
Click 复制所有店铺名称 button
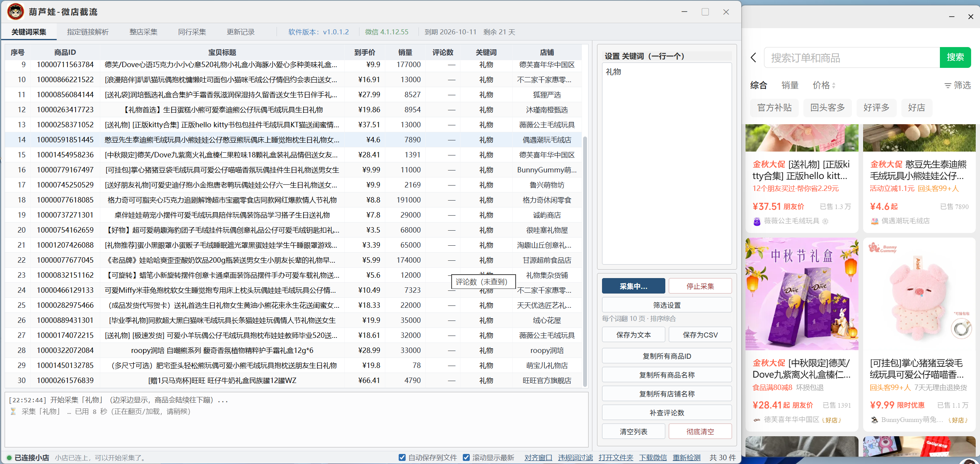[667, 394]
